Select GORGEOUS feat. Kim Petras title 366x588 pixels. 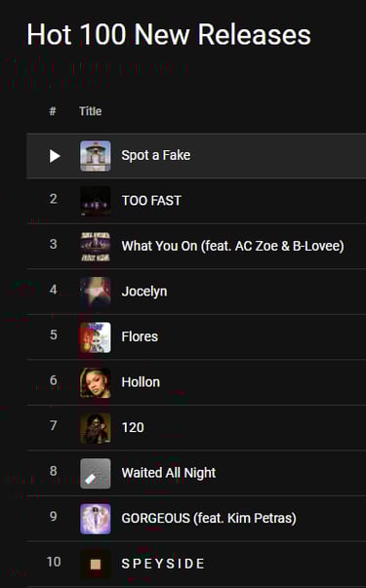(209, 518)
